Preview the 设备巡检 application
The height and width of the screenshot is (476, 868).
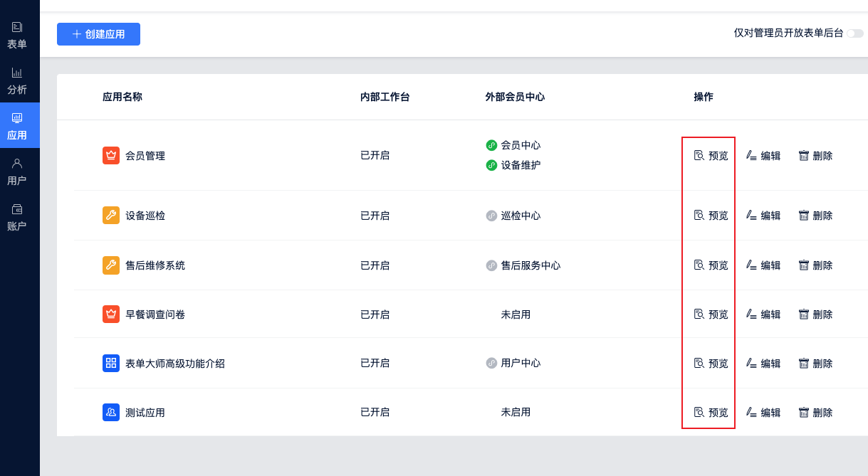click(x=711, y=216)
